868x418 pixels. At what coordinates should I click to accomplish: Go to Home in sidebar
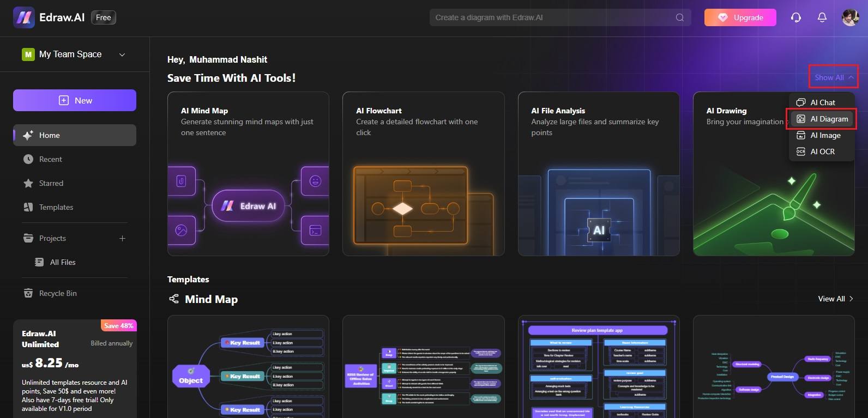75,135
